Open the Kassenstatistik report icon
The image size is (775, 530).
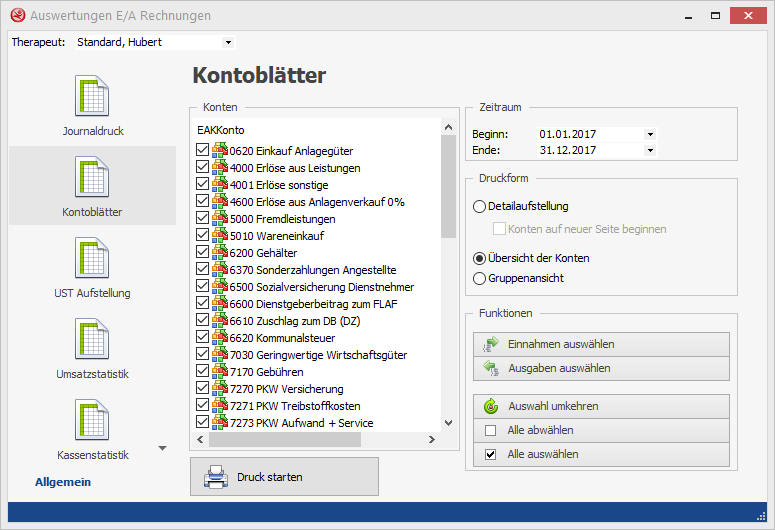point(92,420)
